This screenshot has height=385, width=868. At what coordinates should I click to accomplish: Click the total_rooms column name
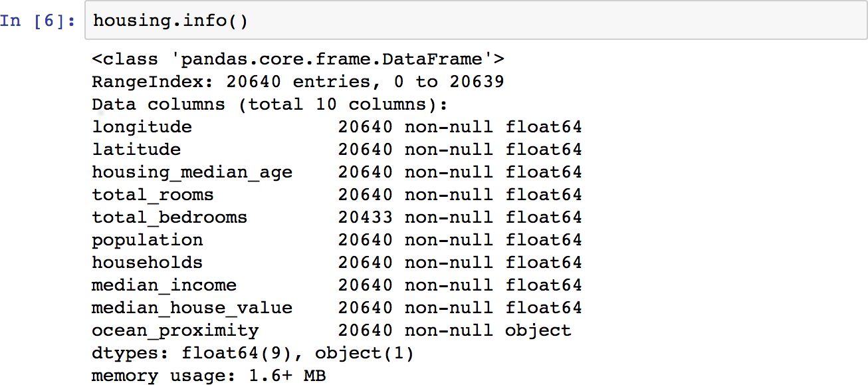153,195
